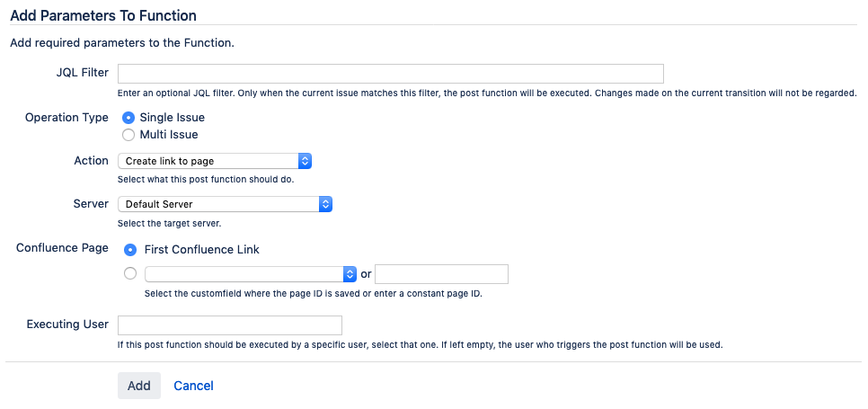Choose the Multi Issue radio option

128,135
